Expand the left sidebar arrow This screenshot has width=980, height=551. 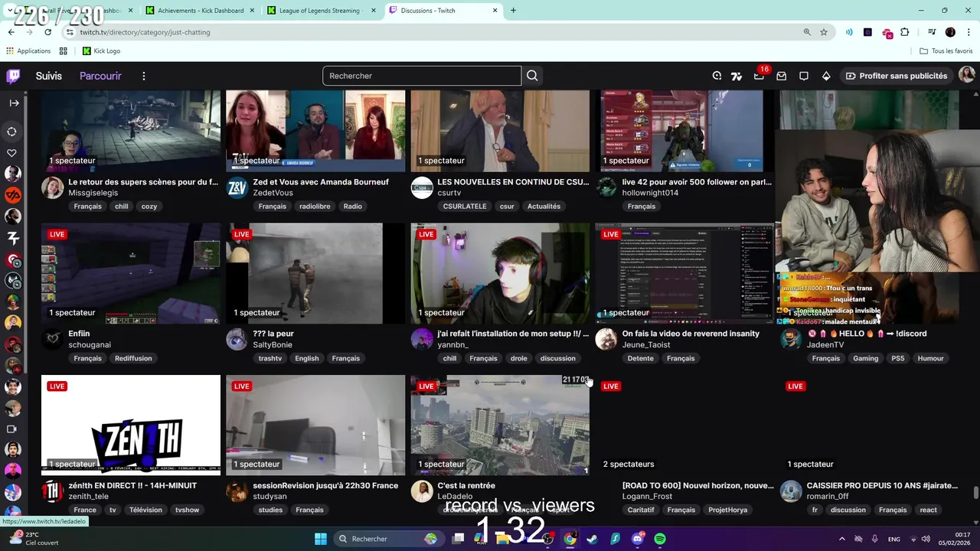pyautogui.click(x=14, y=103)
